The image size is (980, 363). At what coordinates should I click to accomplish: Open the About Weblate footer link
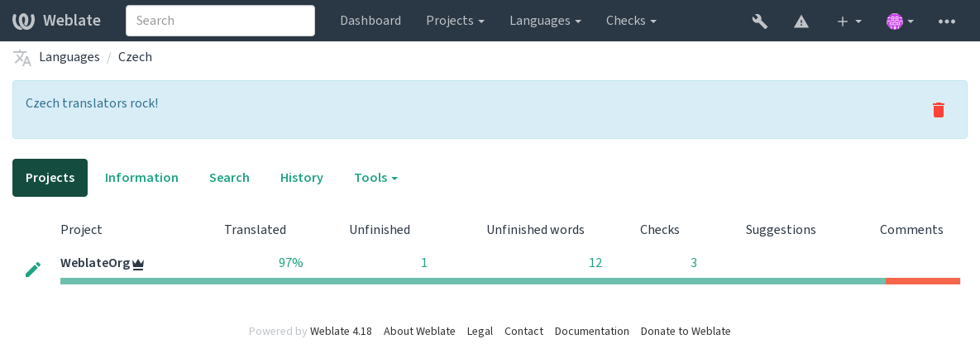tap(419, 331)
